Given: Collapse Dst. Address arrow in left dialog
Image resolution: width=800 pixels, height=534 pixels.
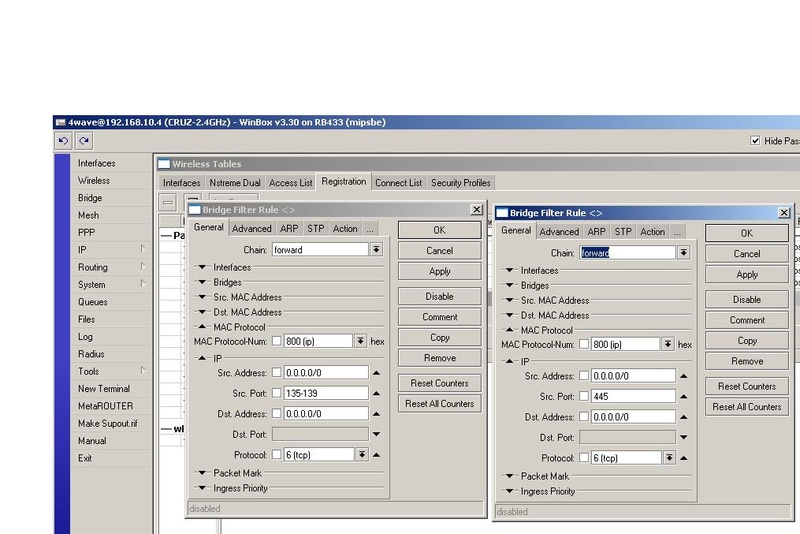Looking at the screenshot, I should [377, 414].
